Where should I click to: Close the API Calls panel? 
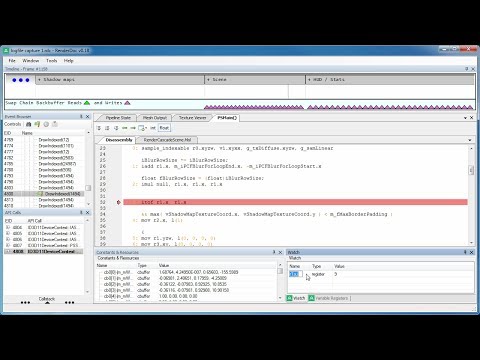(x=88, y=213)
